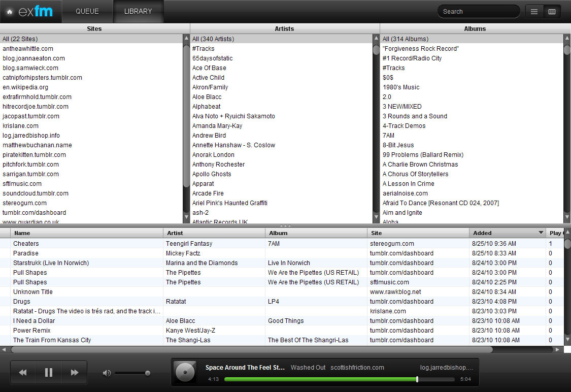The height and width of the screenshot is (392, 571).
Task: Sort tracks by Added column arrow
Action: point(541,233)
